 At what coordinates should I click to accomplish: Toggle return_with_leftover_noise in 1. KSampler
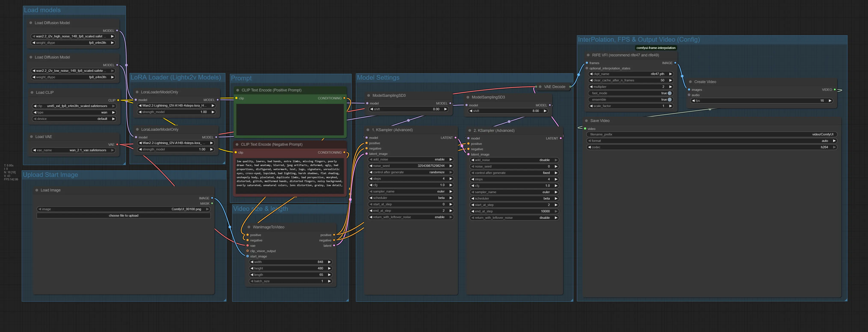pyautogui.click(x=410, y=217)
